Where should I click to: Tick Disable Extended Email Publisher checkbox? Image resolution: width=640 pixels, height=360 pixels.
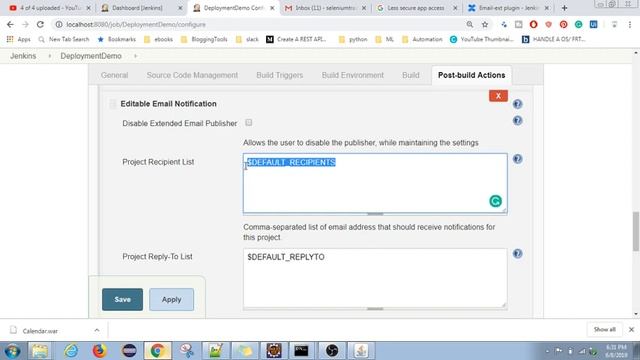click(249, 122)
